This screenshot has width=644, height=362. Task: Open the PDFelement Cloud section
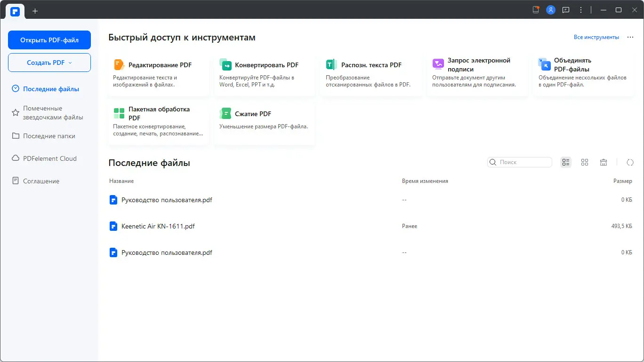49,158
